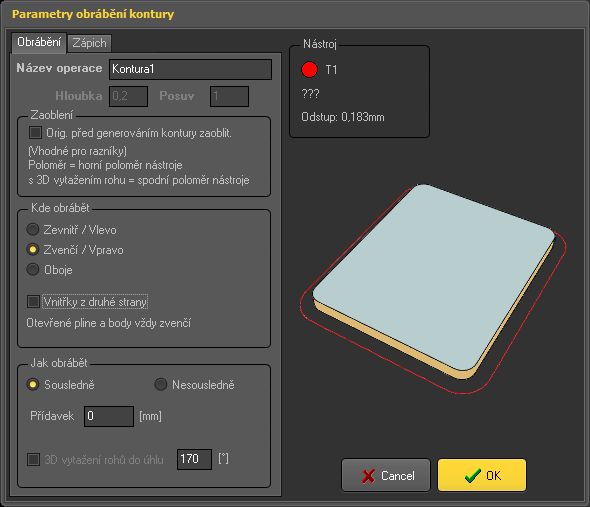Click the corner angle field showing 170
Image resolution: width=590 pixels, height=507 pixels.
click(195, 459)
